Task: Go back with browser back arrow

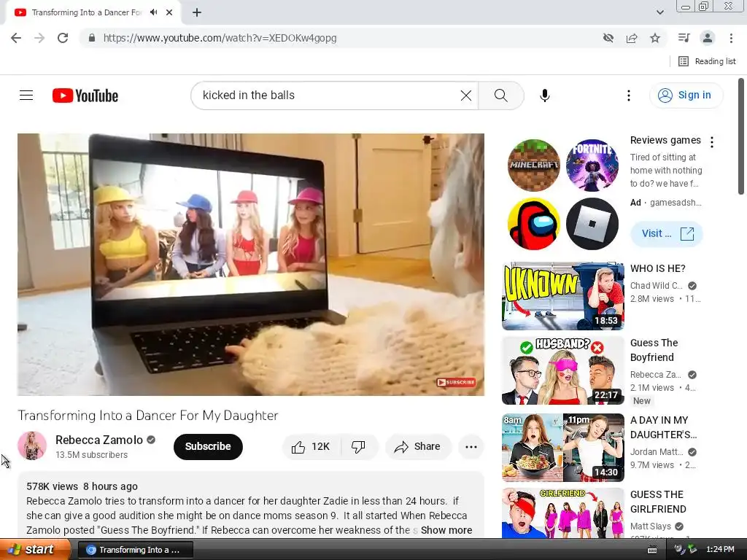Action: pos(16,38)
